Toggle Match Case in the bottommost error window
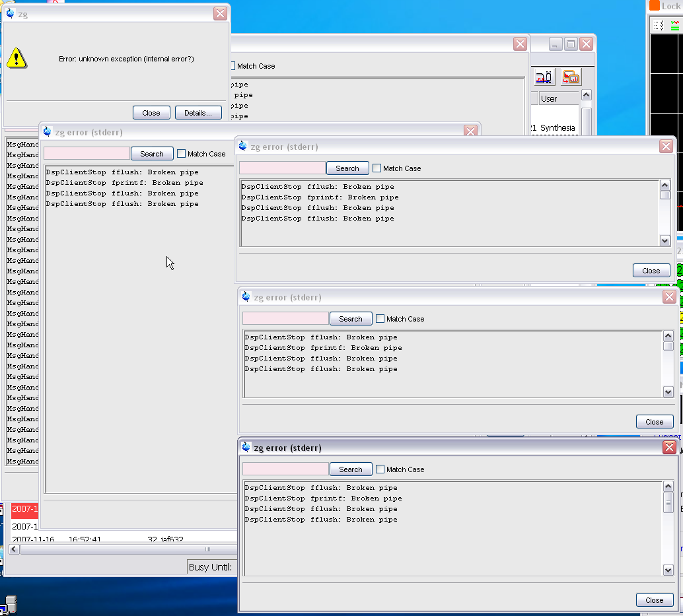Viewport: 683px width, 616px height. pyautogui.click(x=380, y=469)
